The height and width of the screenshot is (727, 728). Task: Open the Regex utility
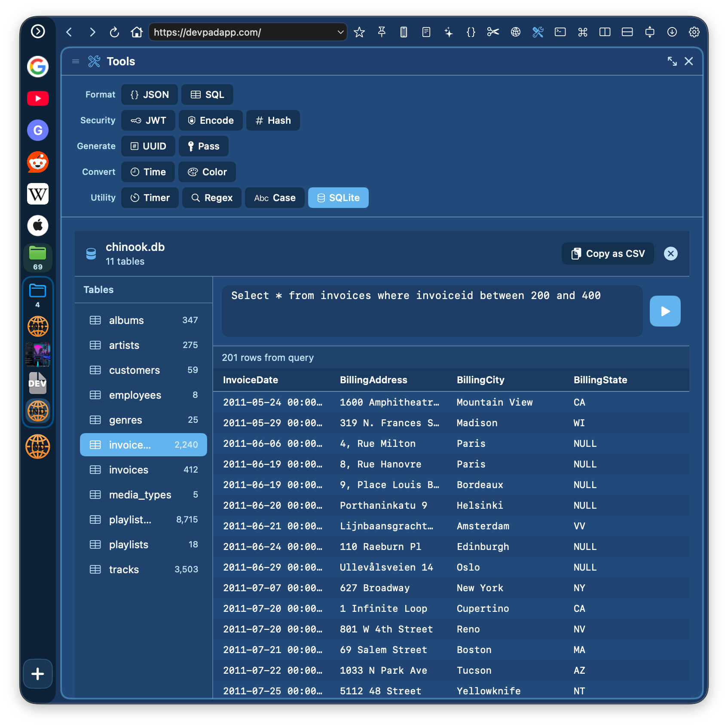pos(211,198)
